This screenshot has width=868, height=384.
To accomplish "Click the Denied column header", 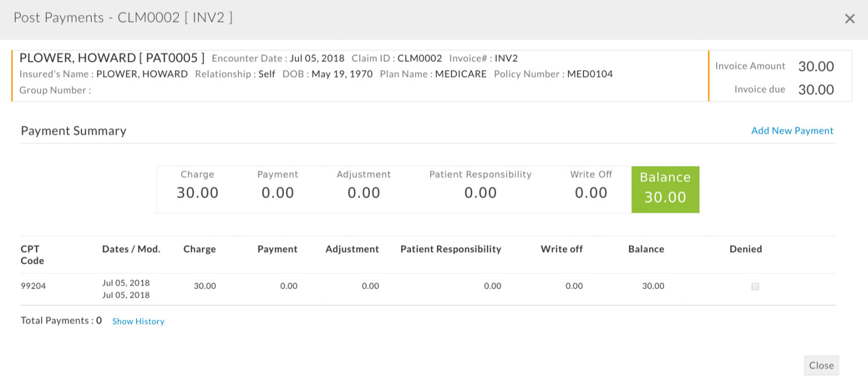I will pos(745,249).
